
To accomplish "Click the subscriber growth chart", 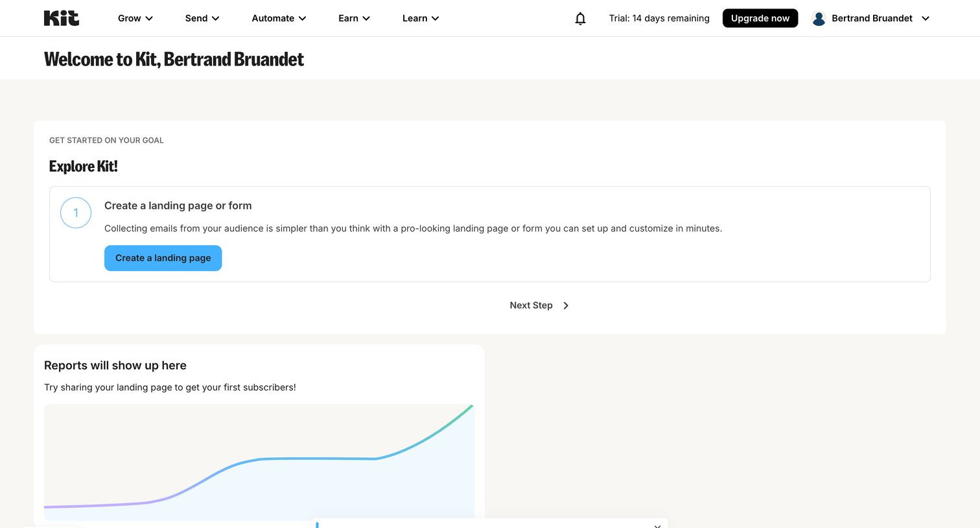I will click(x=259, y=462).
